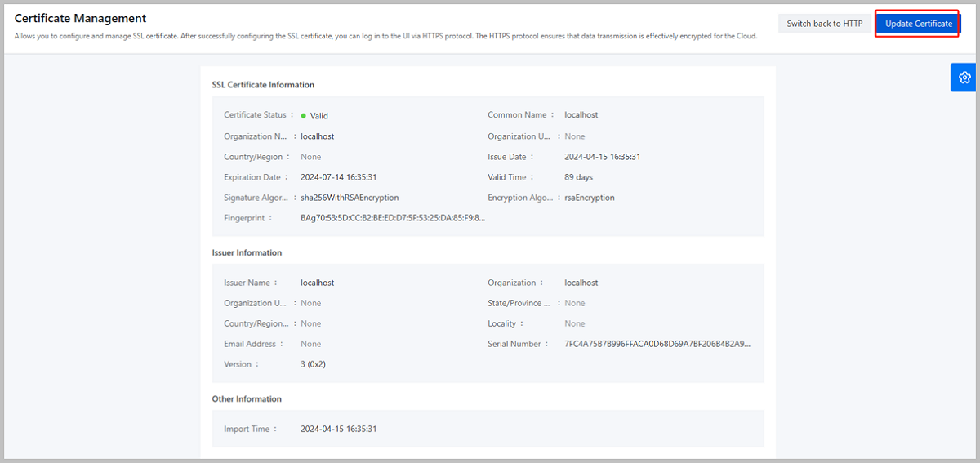Click the Issuer Name localhost value
Viewport: 980px width, 463px height.
point(317,283)
